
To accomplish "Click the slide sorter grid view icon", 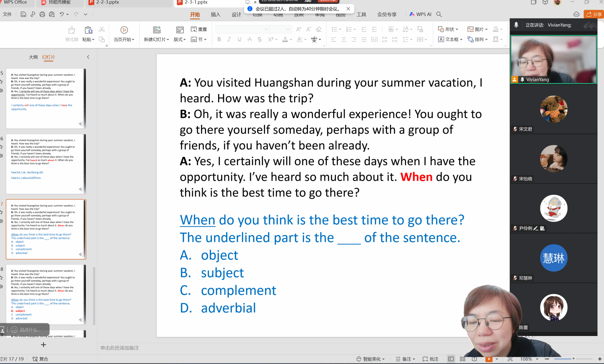I will 462,359.
